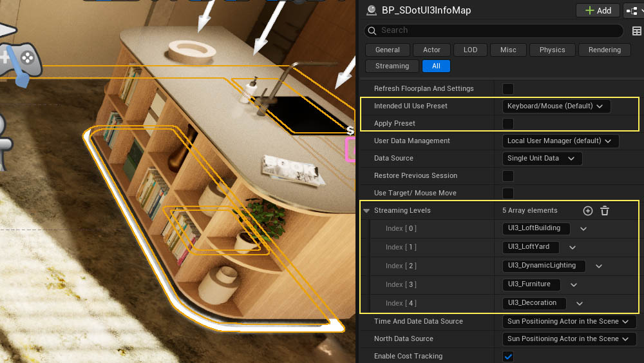Click the Add component button
This screenshot has height=363, width=644.
click(x=598, y=10)
